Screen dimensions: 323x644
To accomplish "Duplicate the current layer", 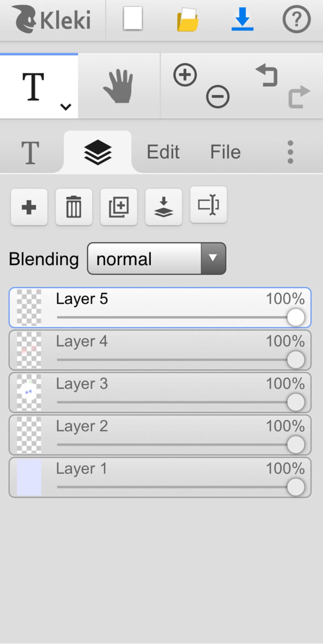I will tap(119, 207).
